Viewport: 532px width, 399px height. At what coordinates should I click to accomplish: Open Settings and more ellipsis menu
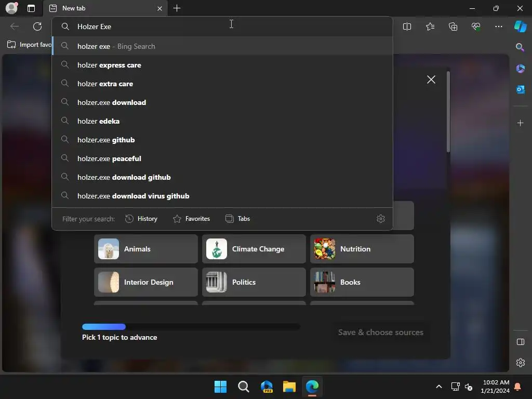pyautogui.click(x=498, y=26)
